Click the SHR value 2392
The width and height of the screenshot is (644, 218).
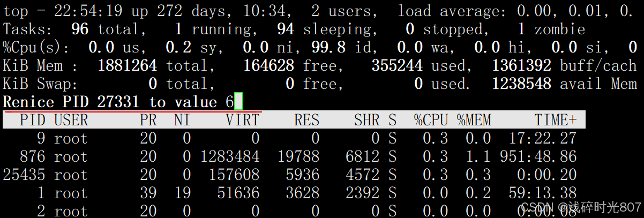pos(363,193)
